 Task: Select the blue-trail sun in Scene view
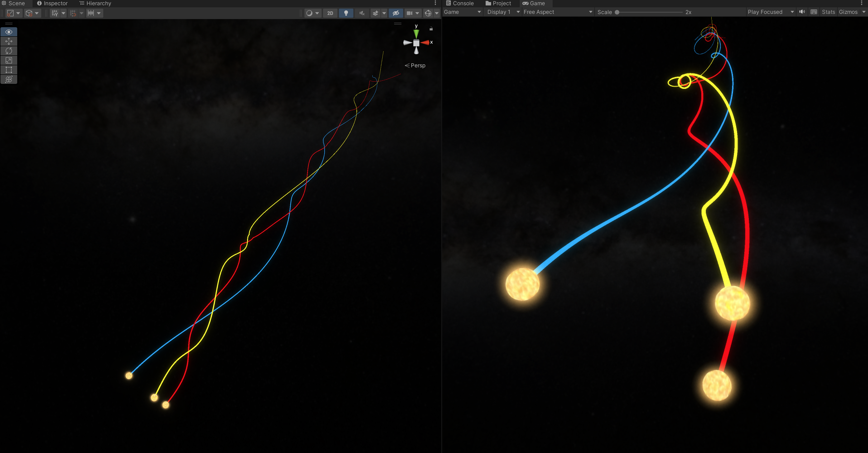pos(129,376)
